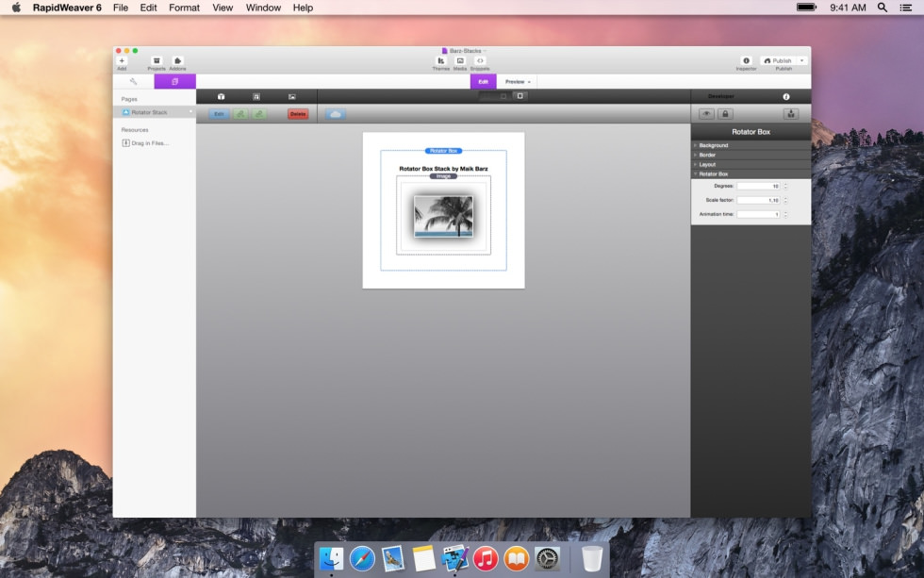
Task: Open the Projects toolbar icon
Action: coord(157,60)
